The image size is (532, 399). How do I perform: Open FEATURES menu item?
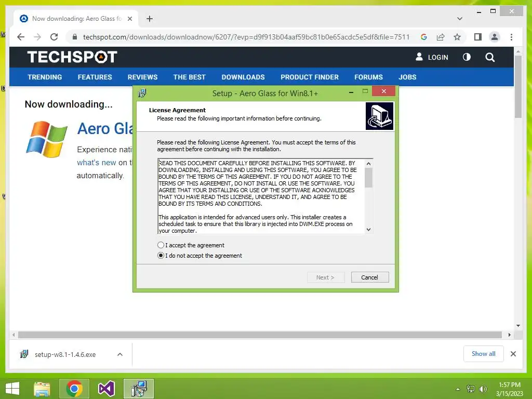pos(95,77)
